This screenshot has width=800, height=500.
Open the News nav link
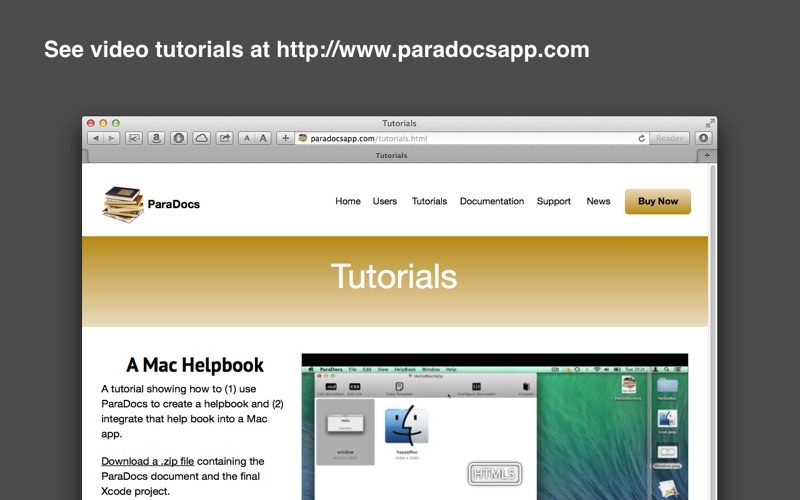tap(598, 202)
